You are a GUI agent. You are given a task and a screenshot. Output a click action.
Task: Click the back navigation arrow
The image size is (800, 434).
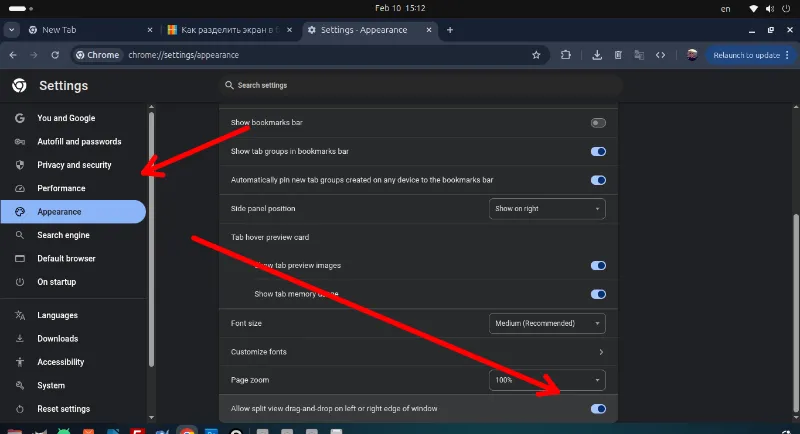point(14,55)
